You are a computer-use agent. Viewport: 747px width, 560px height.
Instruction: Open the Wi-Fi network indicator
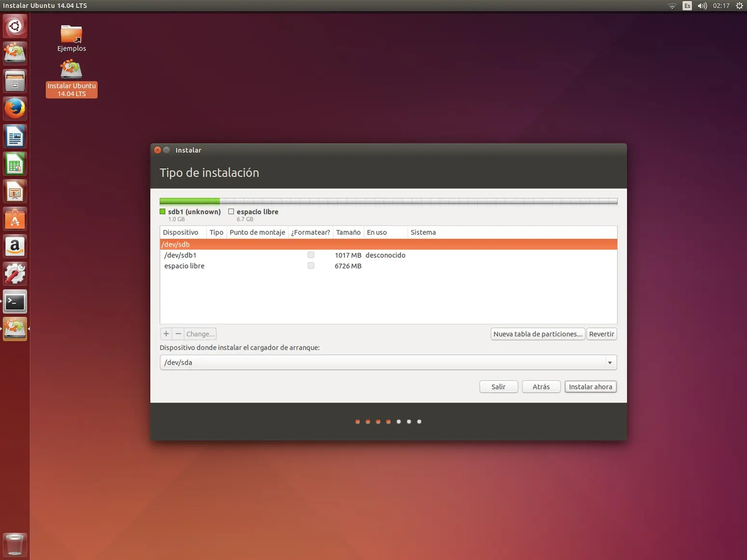coord(672,6)
